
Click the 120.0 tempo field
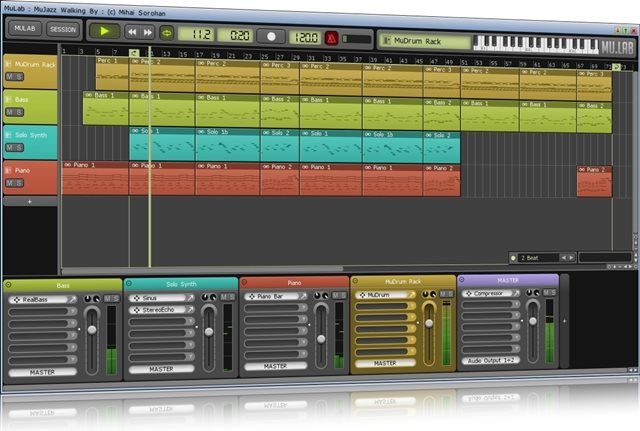pos(305,38)
